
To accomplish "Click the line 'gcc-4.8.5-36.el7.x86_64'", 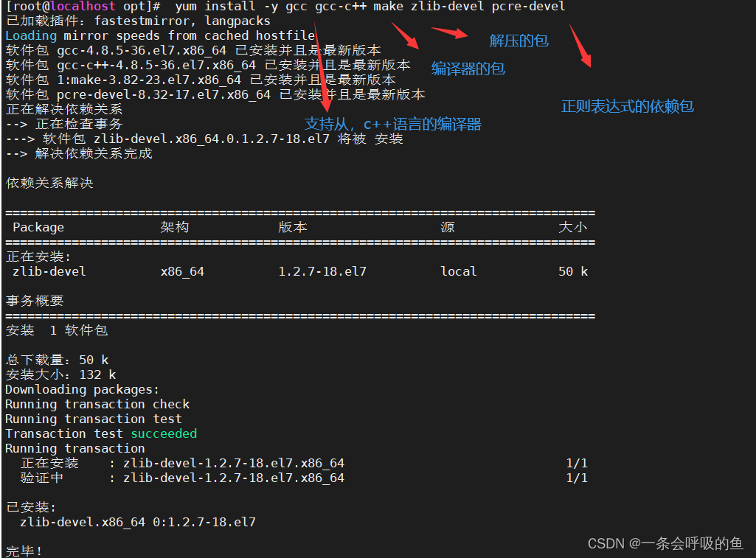I will coord(193,51).
